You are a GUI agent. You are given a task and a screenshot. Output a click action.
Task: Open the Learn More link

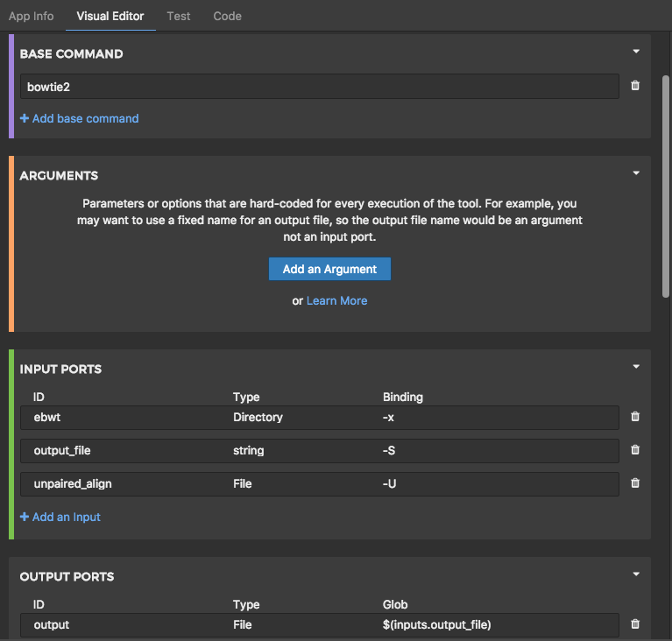point(336,300)
